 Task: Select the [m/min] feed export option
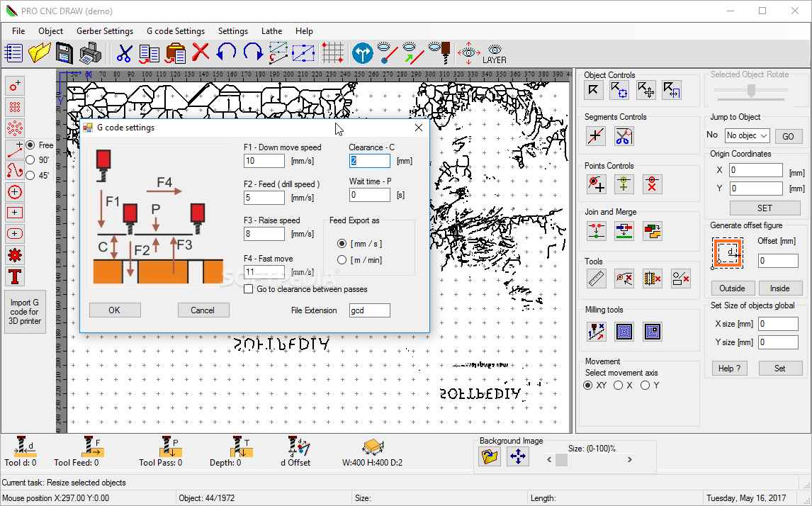[342, 260]
